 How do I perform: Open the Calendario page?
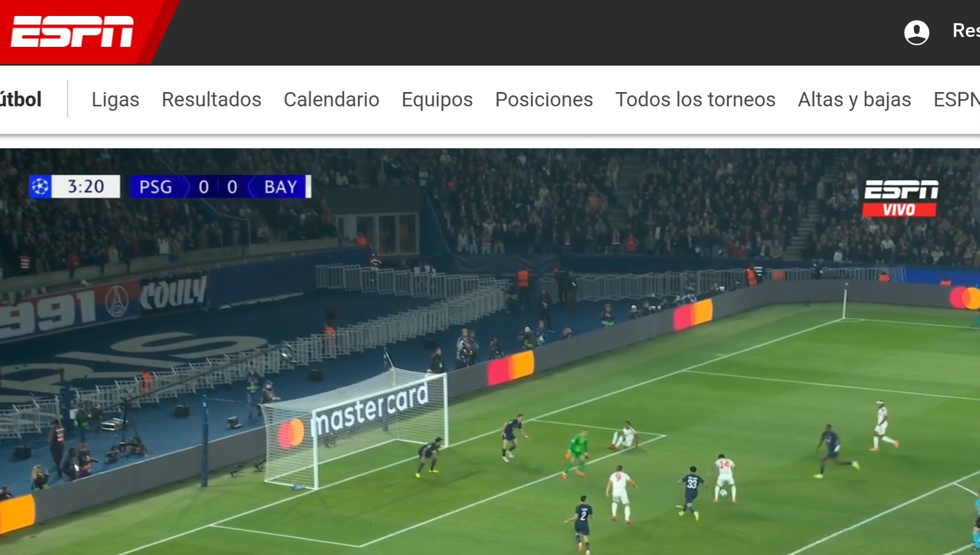pos(332,100)
